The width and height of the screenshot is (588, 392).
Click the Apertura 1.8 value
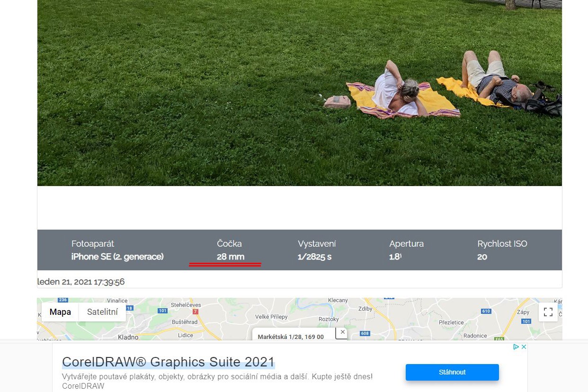(395, 257)
